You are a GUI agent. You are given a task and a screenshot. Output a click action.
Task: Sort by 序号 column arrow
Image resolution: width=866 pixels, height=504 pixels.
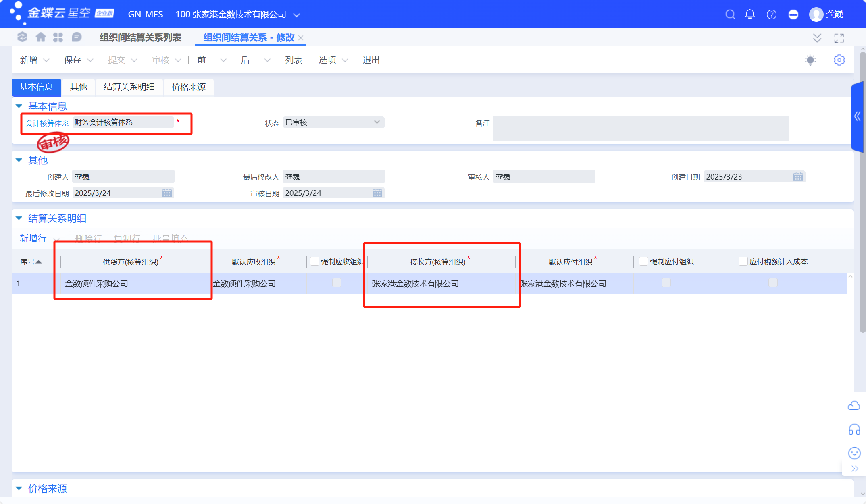click(39, 262)
